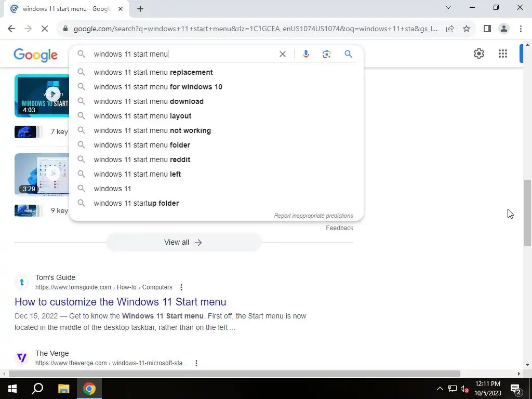
Task: Pick suggestion 'start menu reddit'
Action: [x=217, y=159]
